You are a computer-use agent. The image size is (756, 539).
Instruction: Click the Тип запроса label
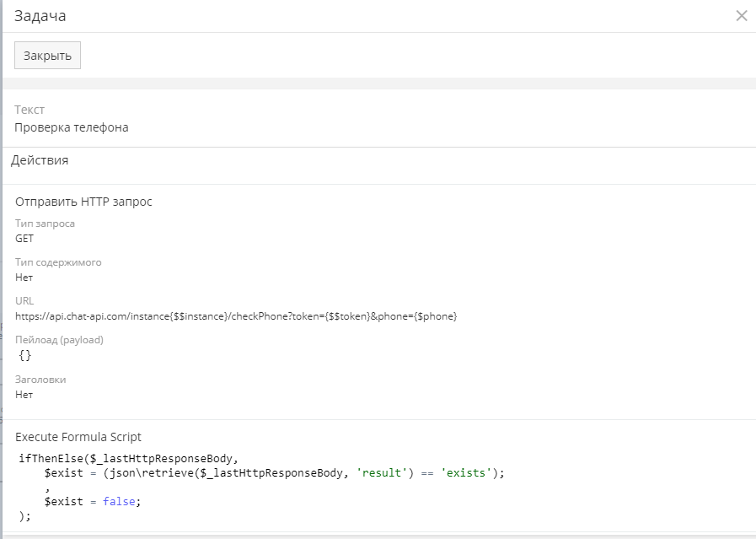pos(45,224)
